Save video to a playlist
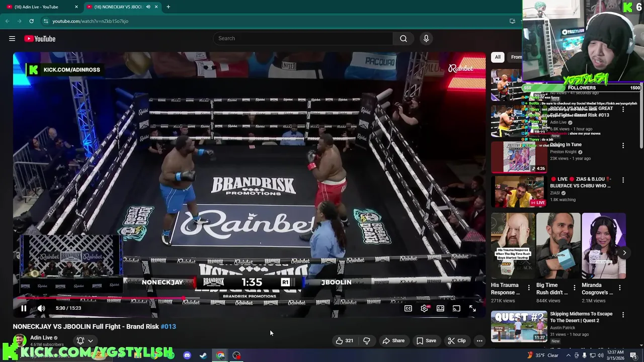Viewport: 644px width, 362px height. click(426, 340)
